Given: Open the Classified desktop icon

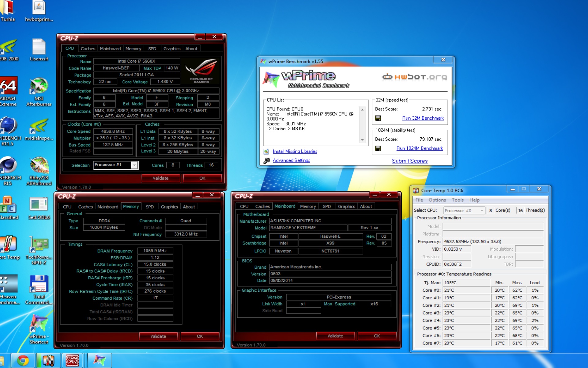Looking at the screenshot, I should 8,208.
